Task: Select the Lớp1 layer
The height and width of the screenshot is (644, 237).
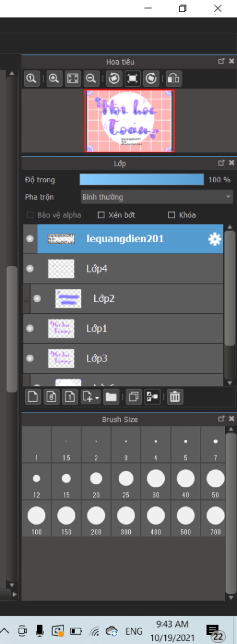Action: [x=123, y=329]
